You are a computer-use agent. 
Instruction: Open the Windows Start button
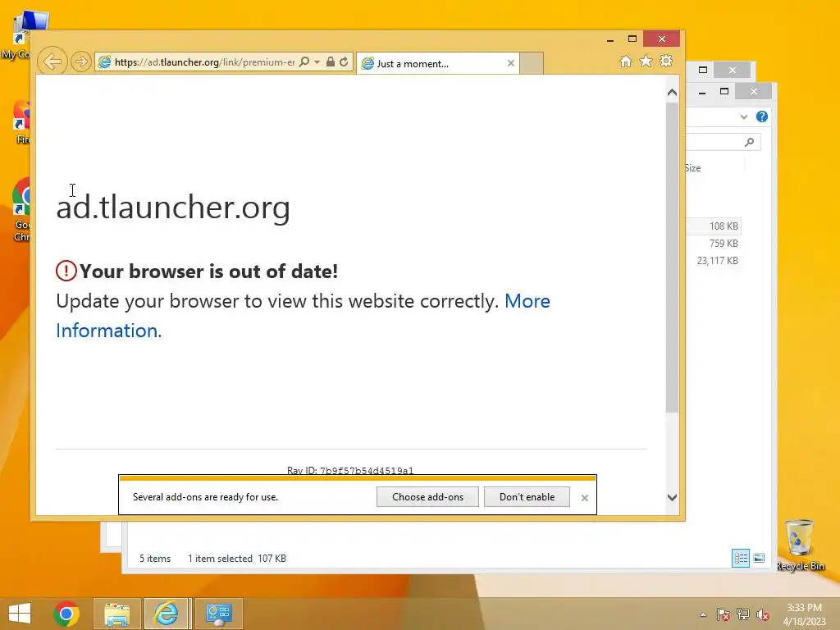point(20,614)
